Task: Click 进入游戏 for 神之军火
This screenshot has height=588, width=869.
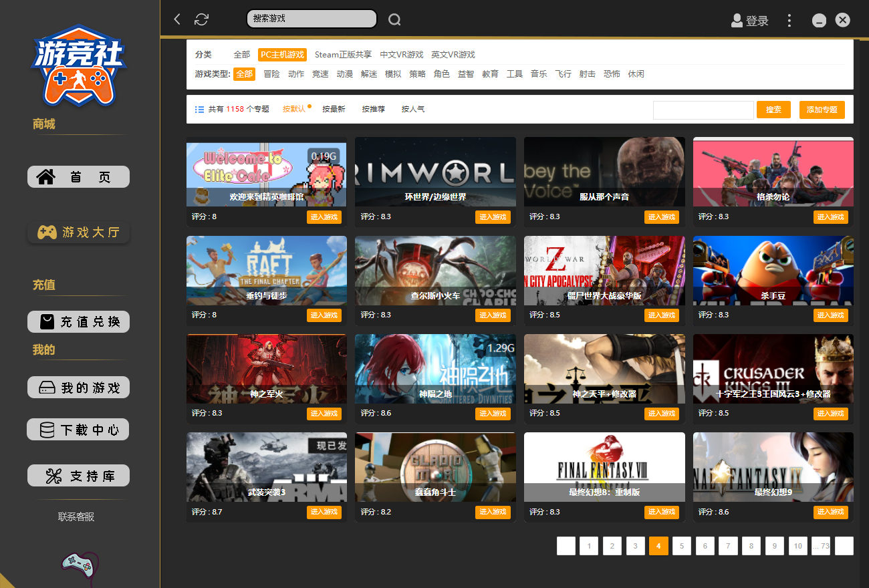Action: [324, 414]
